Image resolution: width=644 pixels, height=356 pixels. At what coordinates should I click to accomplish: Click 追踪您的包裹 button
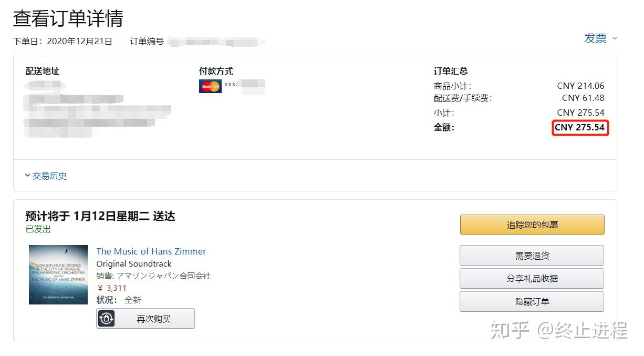tap(532, 225)
